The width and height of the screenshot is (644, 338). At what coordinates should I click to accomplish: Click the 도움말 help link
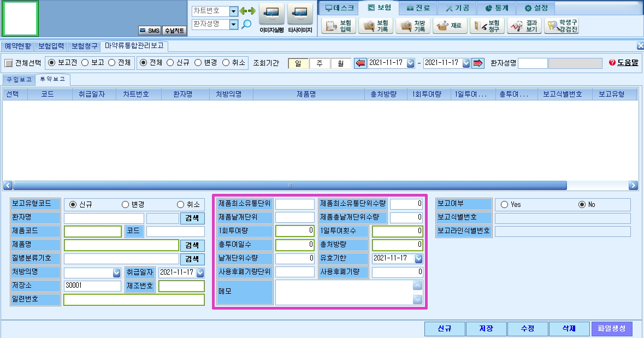click(x=623, y=62)
